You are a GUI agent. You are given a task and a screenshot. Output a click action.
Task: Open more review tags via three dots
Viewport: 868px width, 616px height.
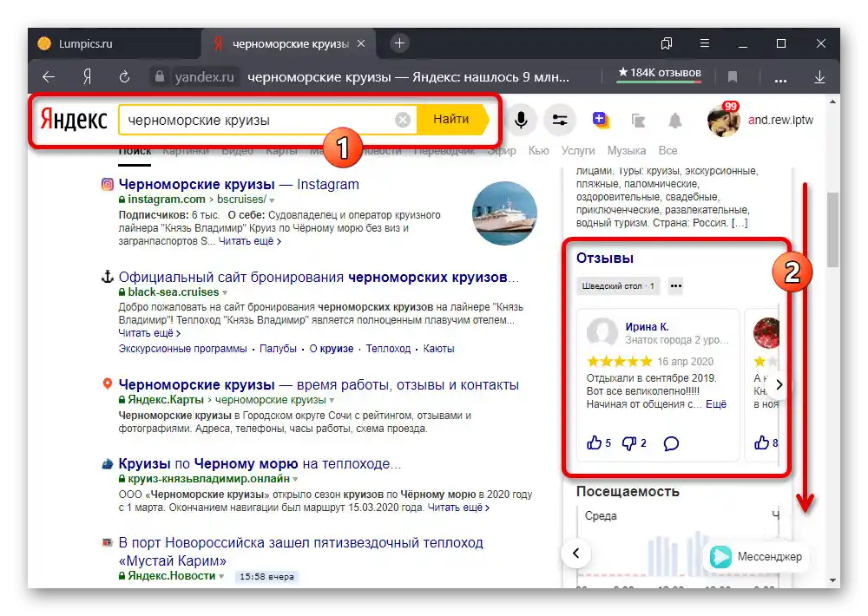(676, 286)
